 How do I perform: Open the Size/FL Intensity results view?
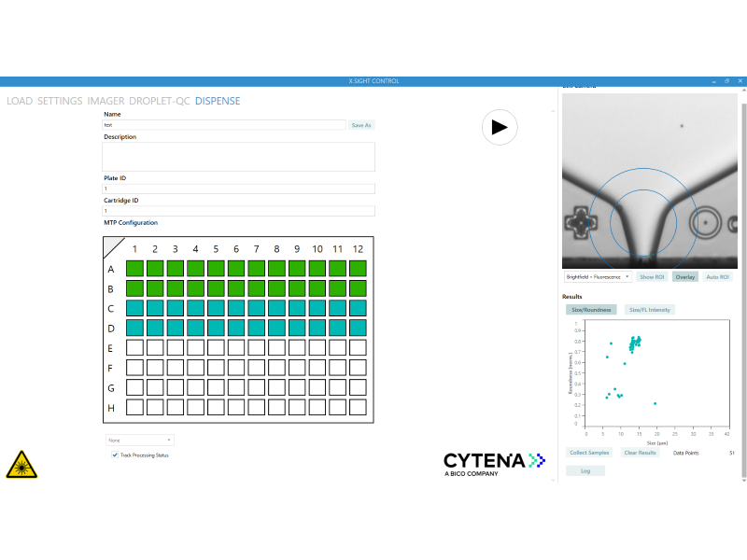[650, 310]
